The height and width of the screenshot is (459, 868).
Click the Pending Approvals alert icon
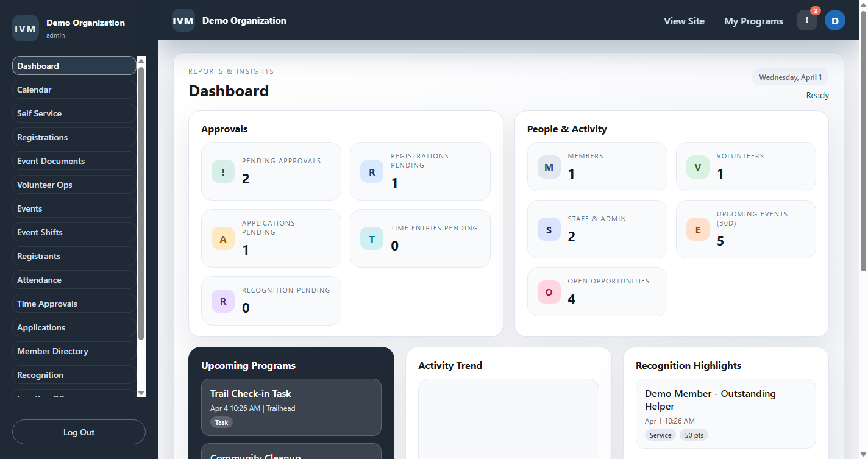point(222,171)
